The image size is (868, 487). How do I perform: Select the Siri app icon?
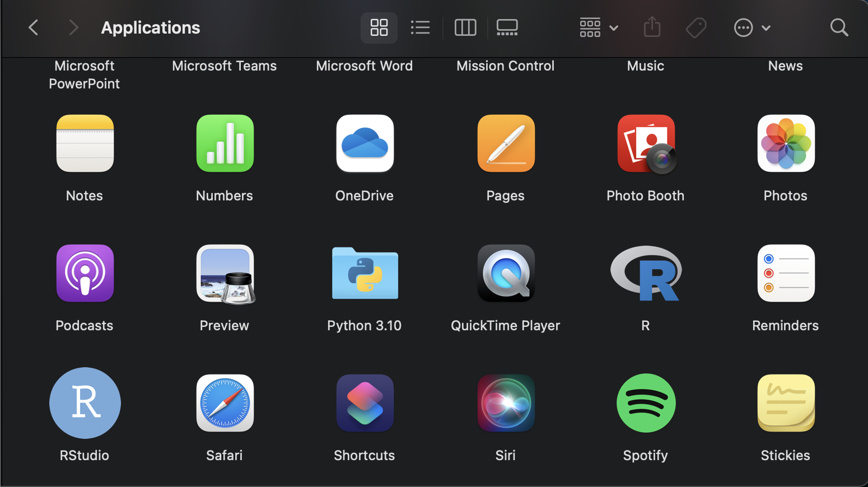(x=506, y=403)
